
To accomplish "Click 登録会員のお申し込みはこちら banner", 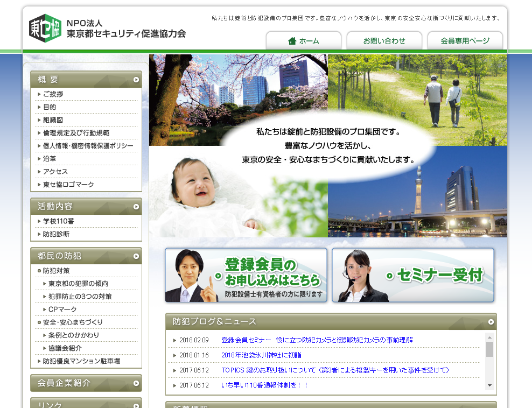I will [246, 275].
